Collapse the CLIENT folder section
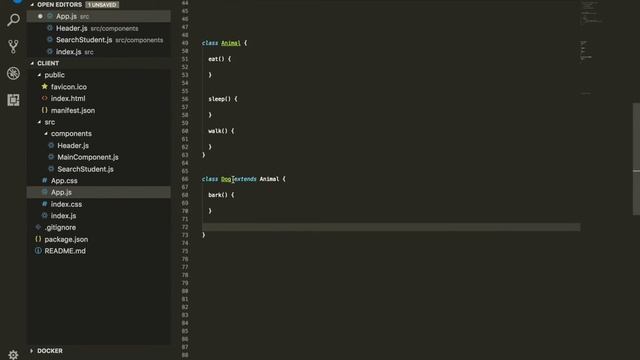Viewport: 640px width, 360px height. point(32,63)
